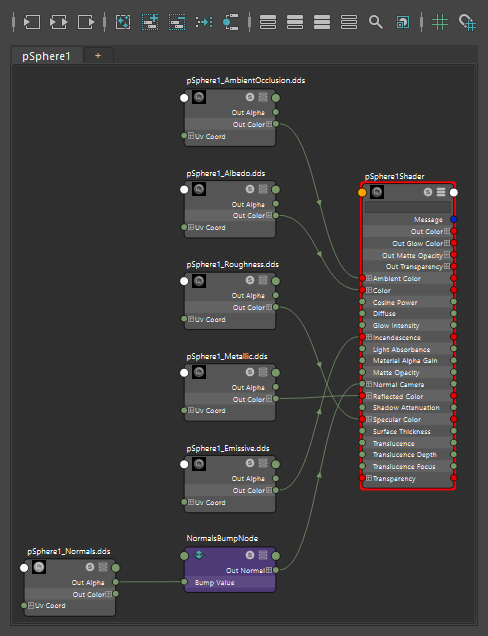This screenshot has height=636, width=488.
Task: Set nodes to full view mode icon
Action: pos(322,22)
